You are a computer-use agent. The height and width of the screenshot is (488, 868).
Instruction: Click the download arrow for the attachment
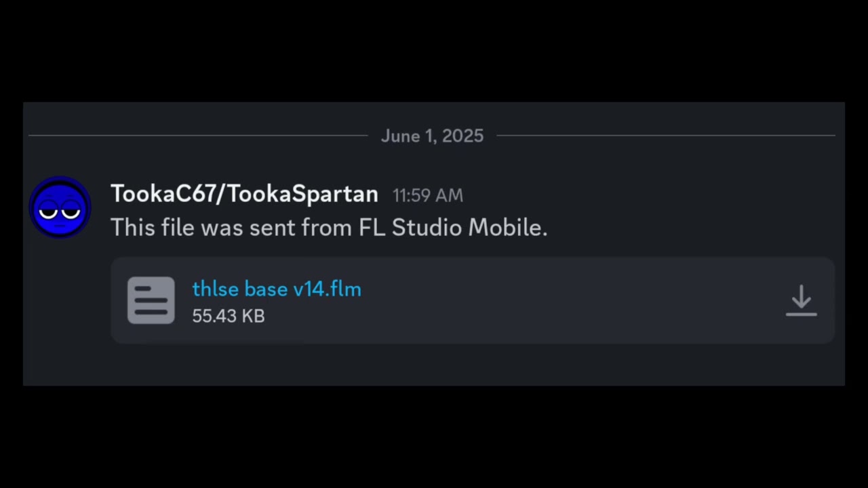[801, 300]
